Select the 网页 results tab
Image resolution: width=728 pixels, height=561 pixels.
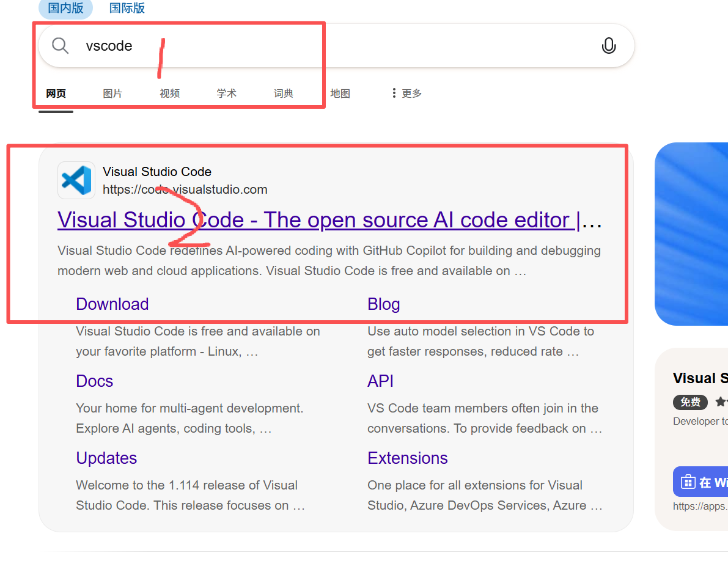click(56, 94)
